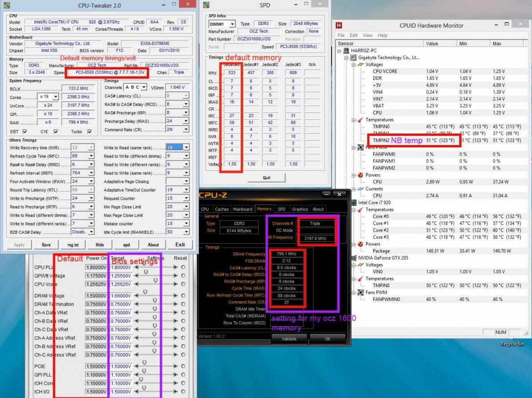Open the View menu in HWMonitor
532x398 pixels.
(x=368, y=35)
